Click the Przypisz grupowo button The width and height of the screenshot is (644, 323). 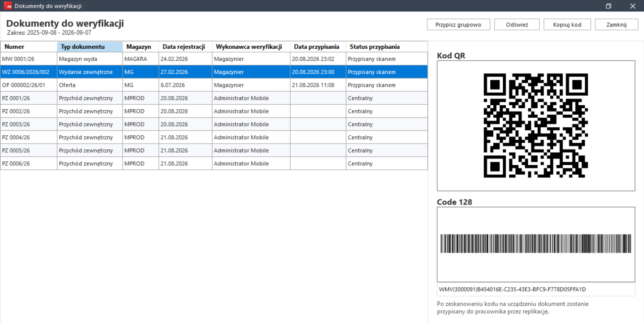(458, 24)
